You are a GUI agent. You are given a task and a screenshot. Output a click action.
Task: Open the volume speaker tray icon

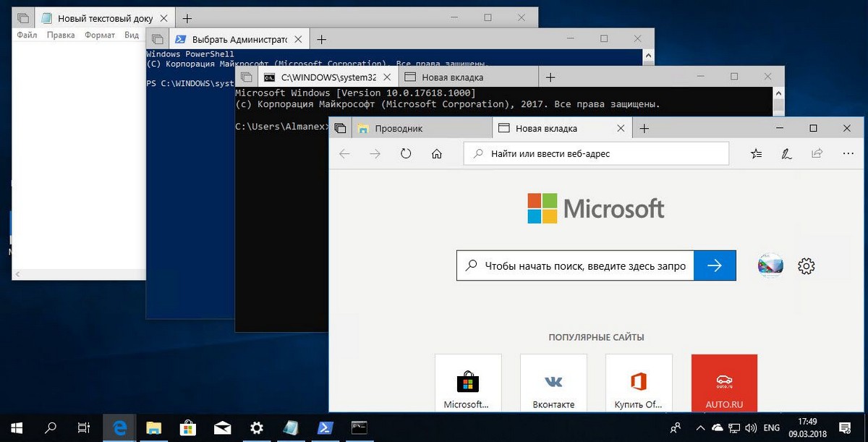point(751,428)
